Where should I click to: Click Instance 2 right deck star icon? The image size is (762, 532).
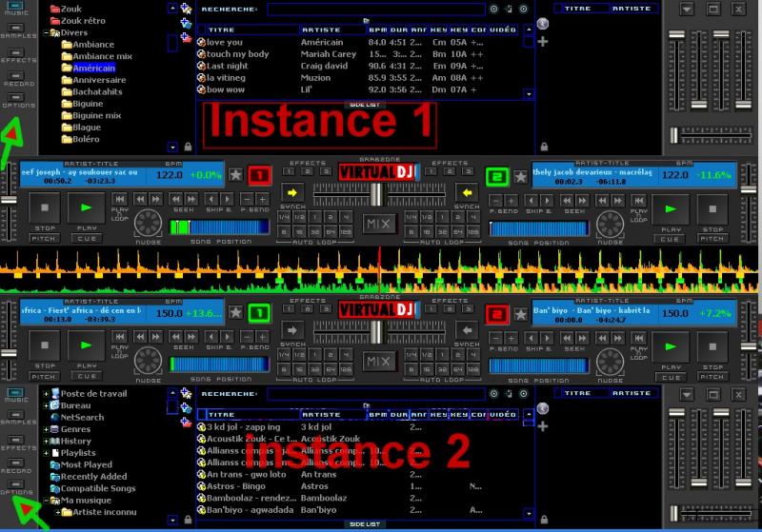[520, 315]
